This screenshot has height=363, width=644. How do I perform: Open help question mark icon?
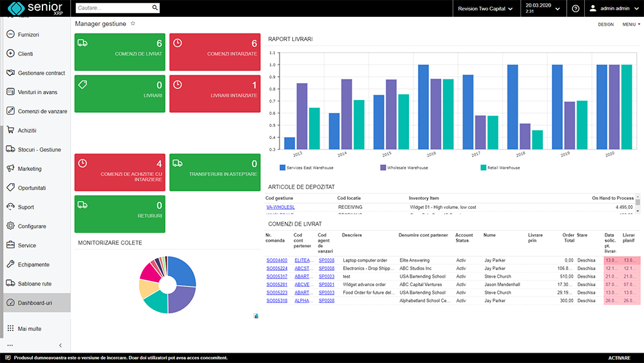(x=575, y=8)
